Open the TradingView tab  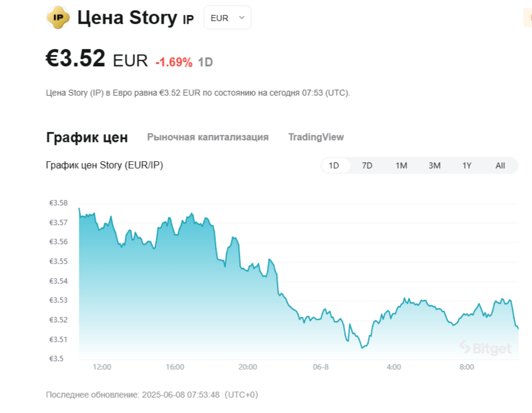(x=316, y=137)
